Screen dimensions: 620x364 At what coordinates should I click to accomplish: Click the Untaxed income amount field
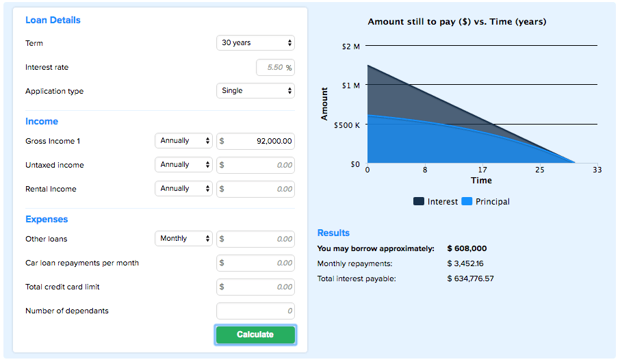tap(261, 166)
